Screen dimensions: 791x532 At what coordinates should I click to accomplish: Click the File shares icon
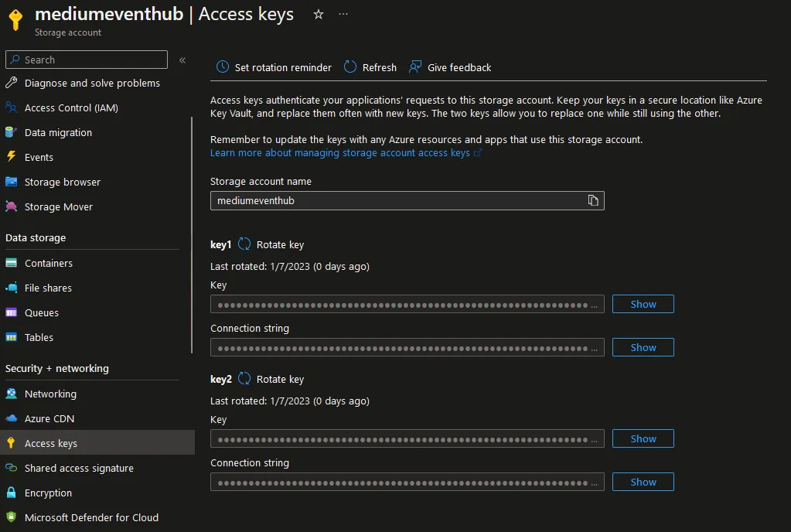(x=11, y=288)
